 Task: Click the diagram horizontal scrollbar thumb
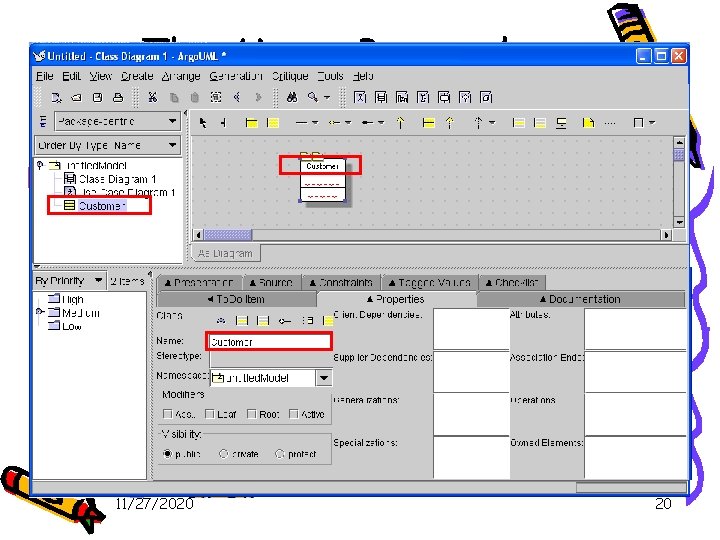tap(227, 235)
